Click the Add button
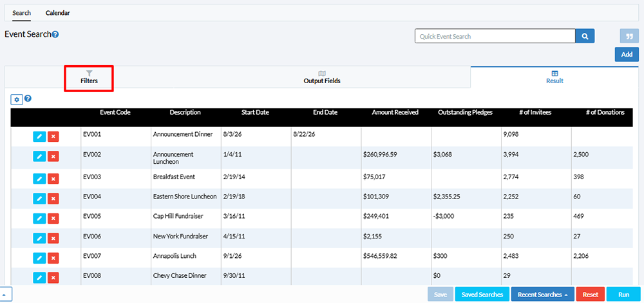This screenshot has width=644, height=303. click(627, 54)
